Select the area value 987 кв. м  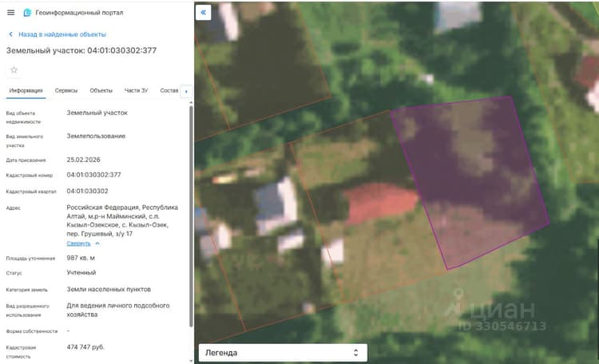click(81, 258)
